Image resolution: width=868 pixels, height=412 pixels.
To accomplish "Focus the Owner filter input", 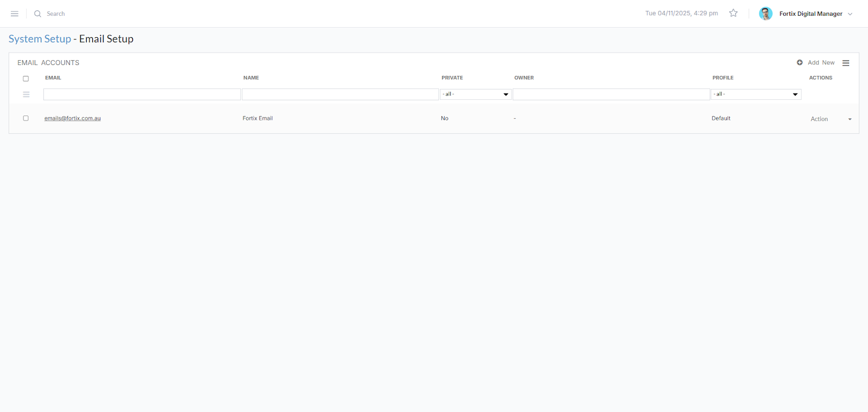I will click(611, 94).
